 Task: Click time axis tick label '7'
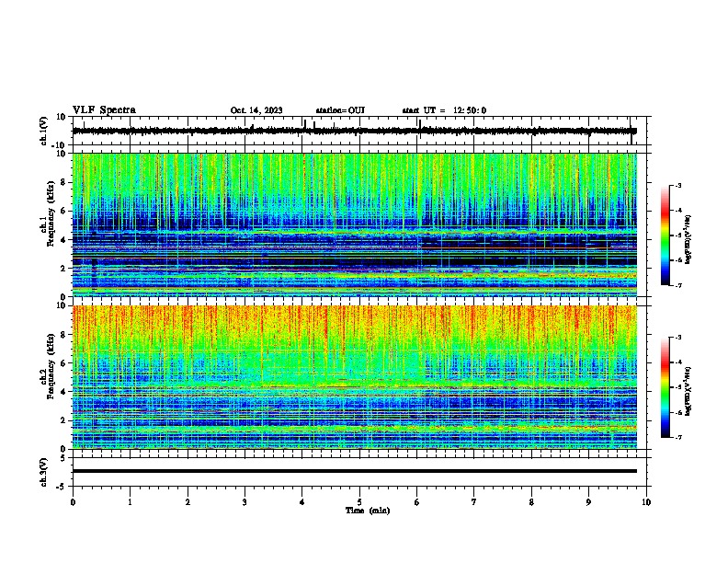474,502
